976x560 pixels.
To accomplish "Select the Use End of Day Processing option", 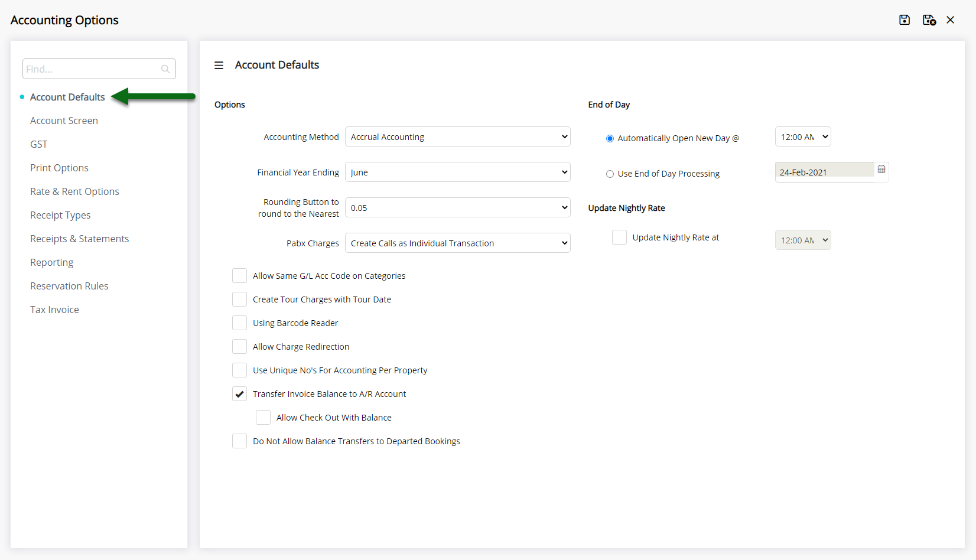I will click(610, 174).
